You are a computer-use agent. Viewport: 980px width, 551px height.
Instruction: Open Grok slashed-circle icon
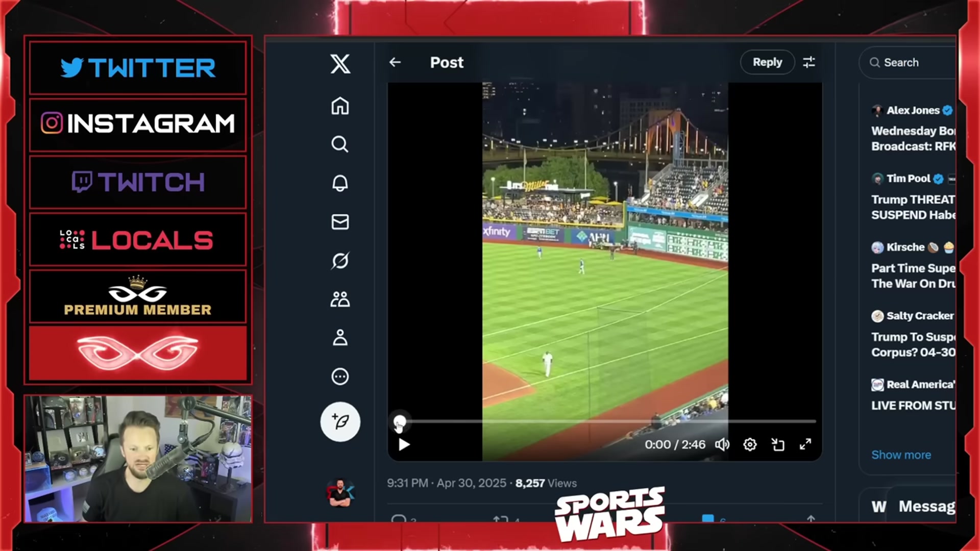[340, 261]
